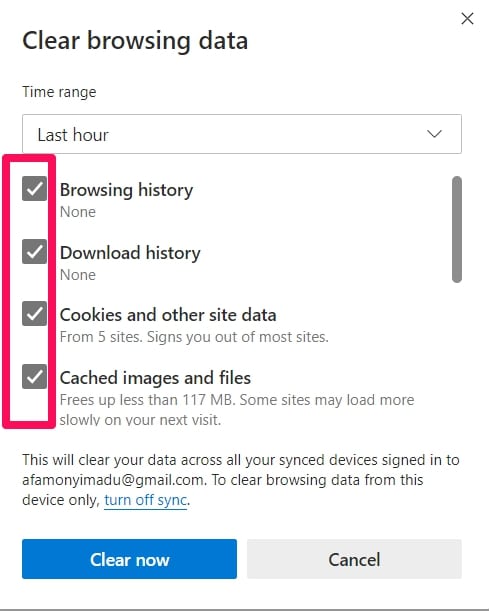
Task: Cancel clearing browsing data
Action: [x=354, y=559]
